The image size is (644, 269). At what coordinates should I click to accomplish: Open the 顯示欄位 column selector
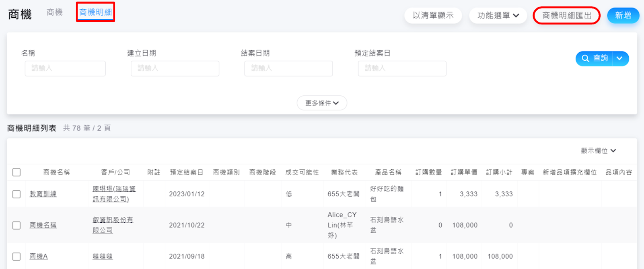[x=598, y=151]
